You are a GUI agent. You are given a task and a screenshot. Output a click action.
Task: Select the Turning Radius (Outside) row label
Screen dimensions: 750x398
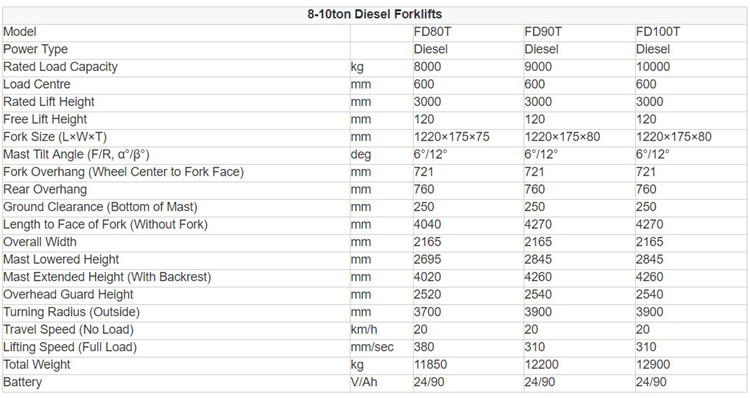(71, 312)
